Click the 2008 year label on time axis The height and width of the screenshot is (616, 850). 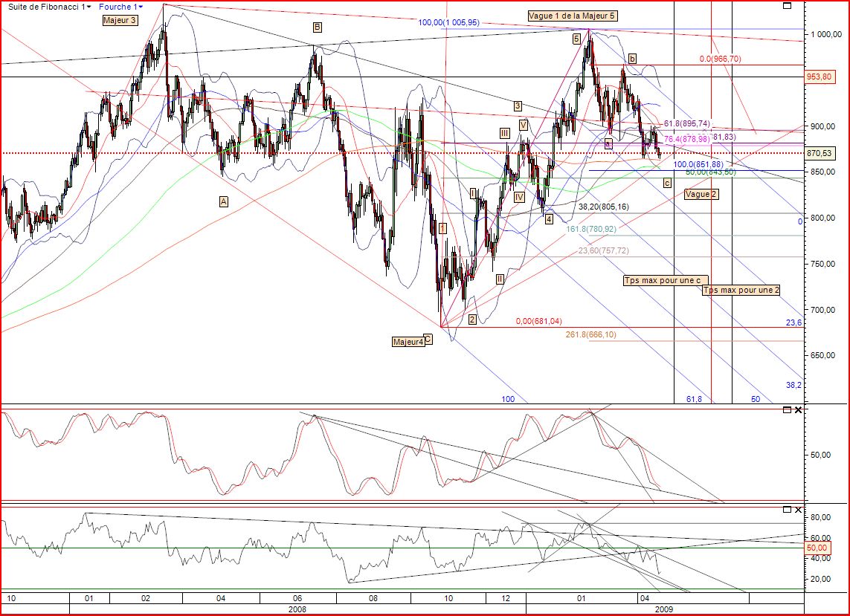click(x=297, y=609)
